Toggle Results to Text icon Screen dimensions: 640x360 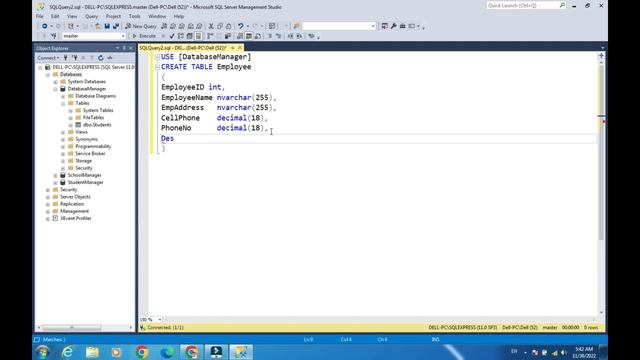coord(240,36)
